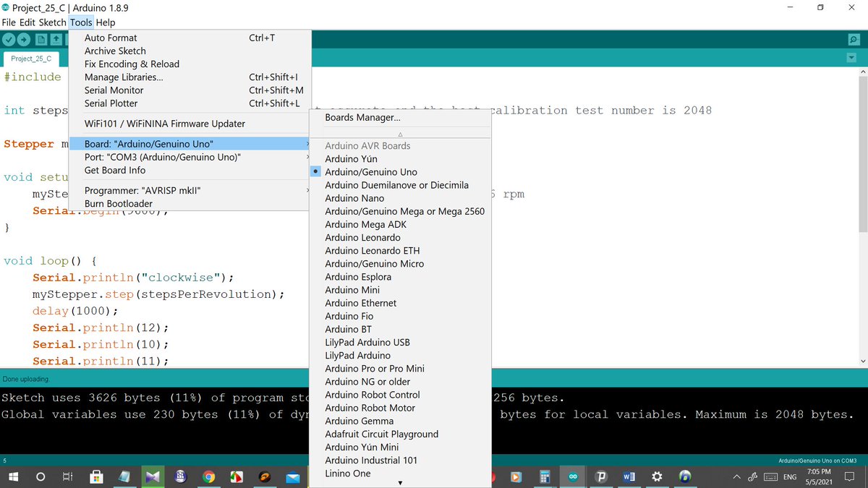Click Burn Bootloader

(x=190, y=203)
